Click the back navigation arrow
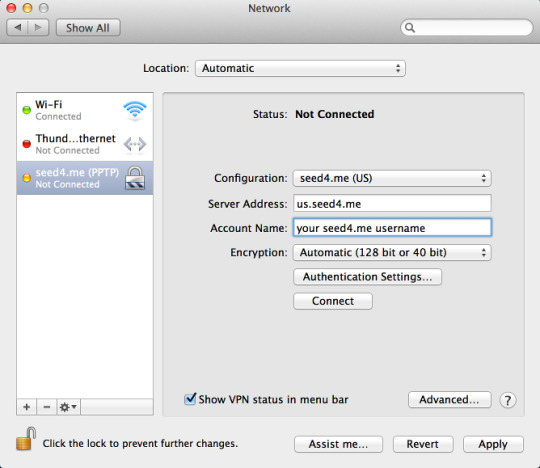 tap(17, 27)
